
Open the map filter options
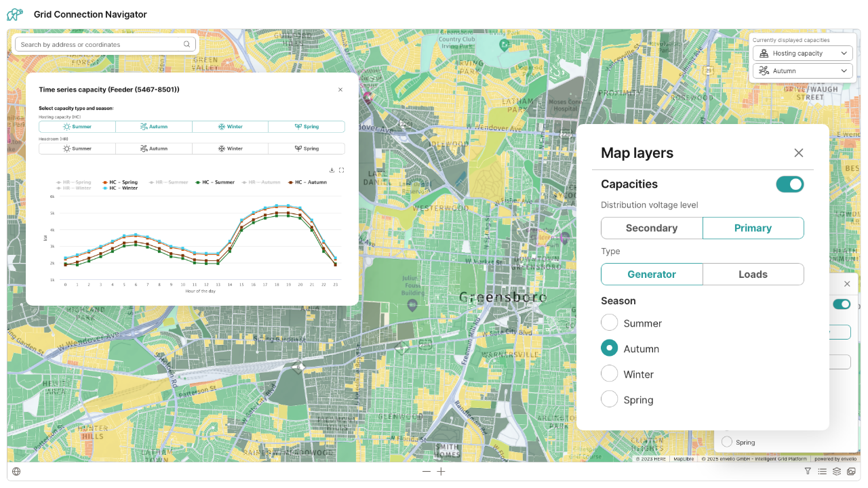(808, 471)
